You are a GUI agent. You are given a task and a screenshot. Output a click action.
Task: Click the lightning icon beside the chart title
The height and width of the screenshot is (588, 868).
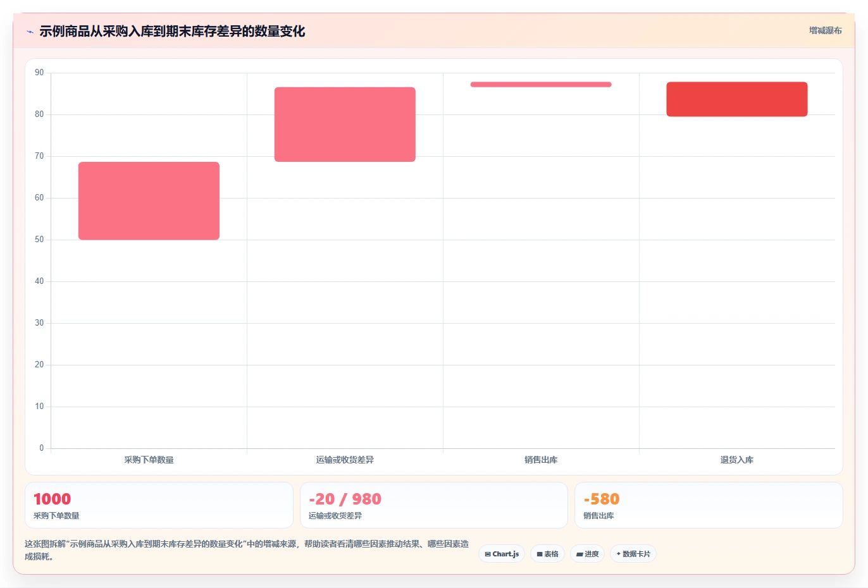(x=30, y=32)
